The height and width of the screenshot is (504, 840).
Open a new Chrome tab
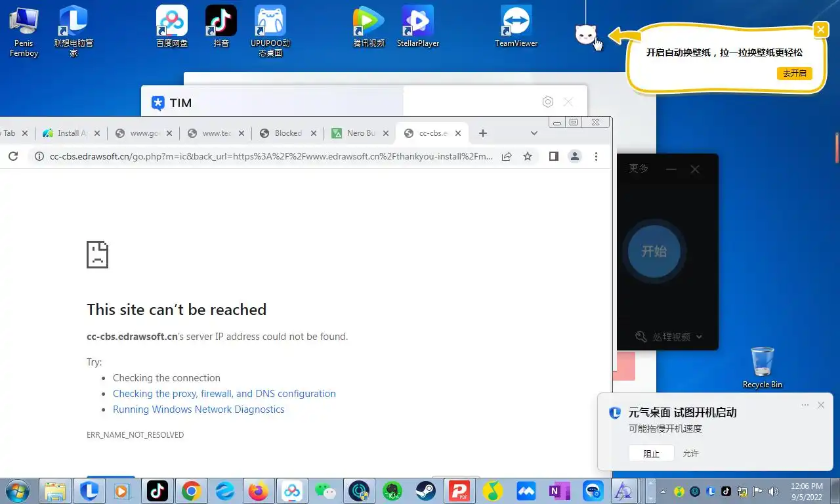pyautogui.click(x=483, y=133)
